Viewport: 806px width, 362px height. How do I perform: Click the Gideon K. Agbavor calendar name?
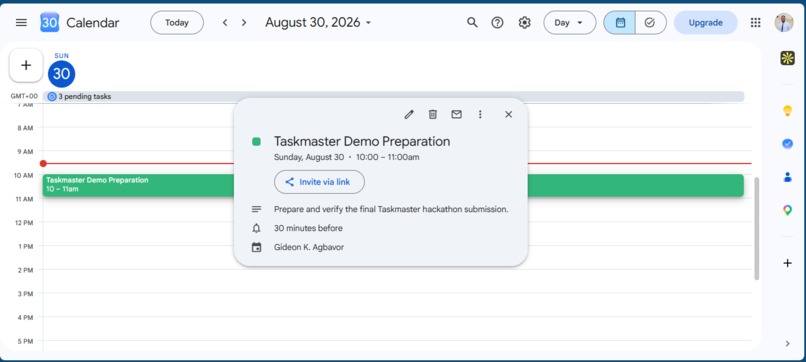point(309,247)
